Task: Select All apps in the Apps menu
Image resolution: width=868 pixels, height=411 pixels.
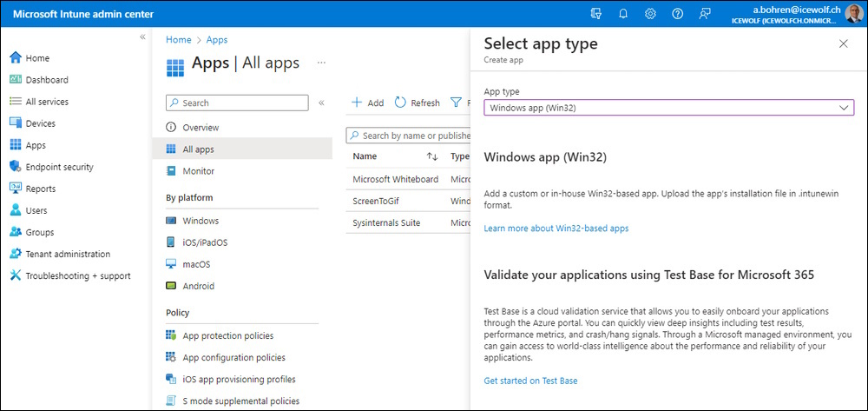Action: tap(242, 149)
